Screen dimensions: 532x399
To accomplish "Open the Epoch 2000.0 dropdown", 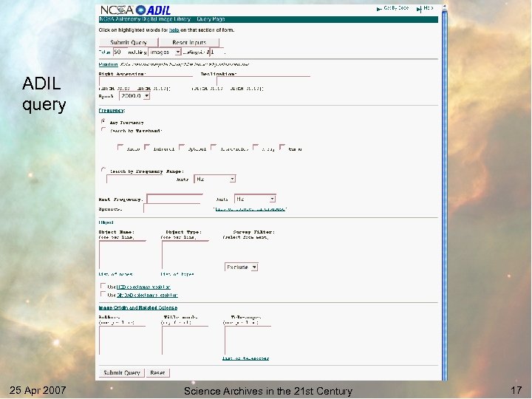I will 134,96.
